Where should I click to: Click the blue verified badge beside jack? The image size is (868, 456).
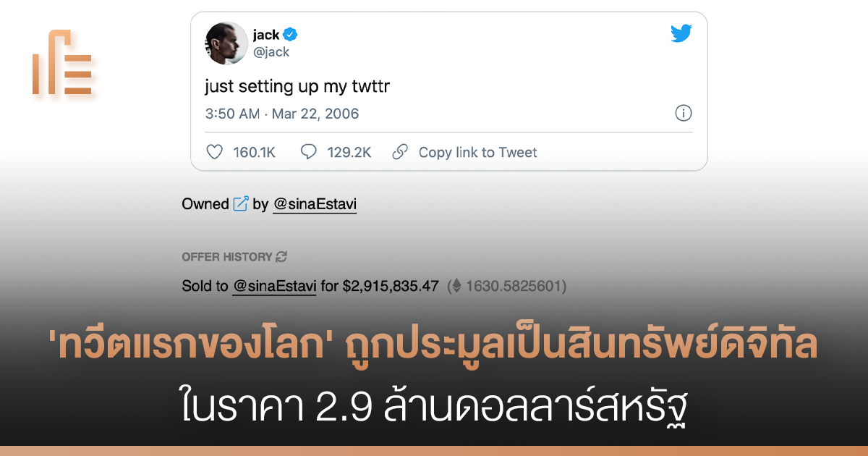tap(292, 34)
